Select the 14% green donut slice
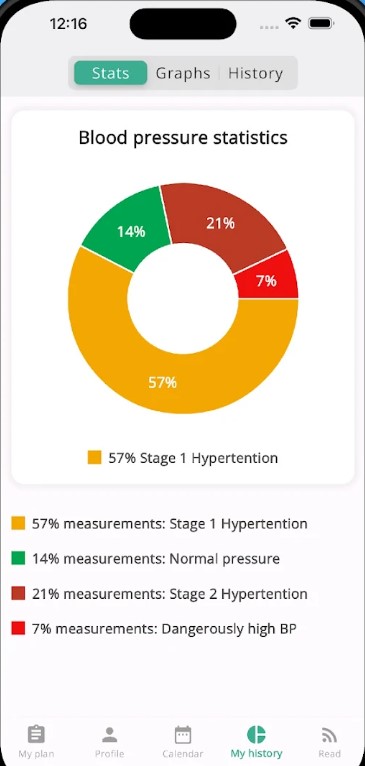 coord(130,230)
